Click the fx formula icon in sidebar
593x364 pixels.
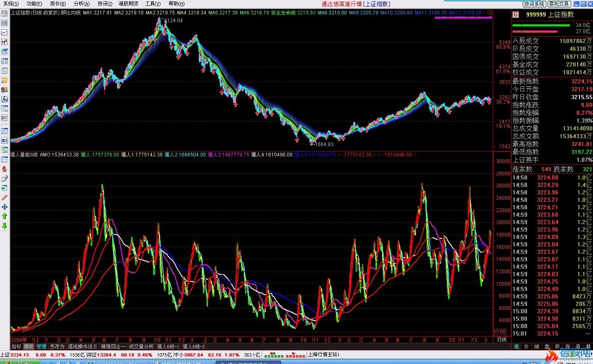tap(5, 99)
